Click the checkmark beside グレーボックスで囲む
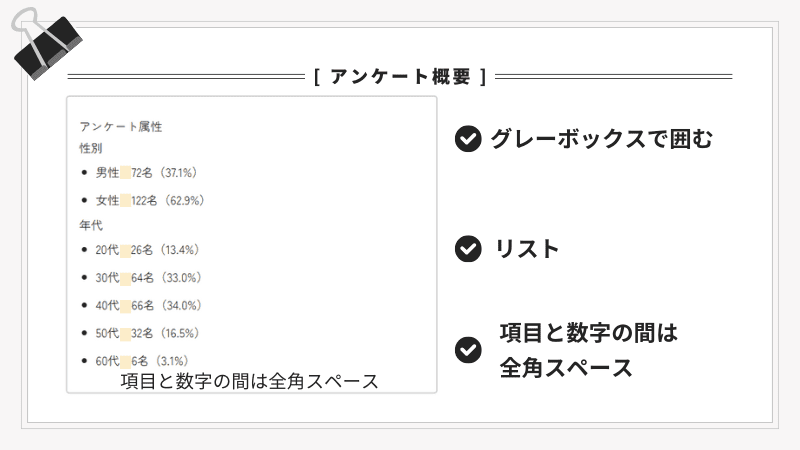Image resolution: width=800 pixels, height=450 pixels. (468, 139)
